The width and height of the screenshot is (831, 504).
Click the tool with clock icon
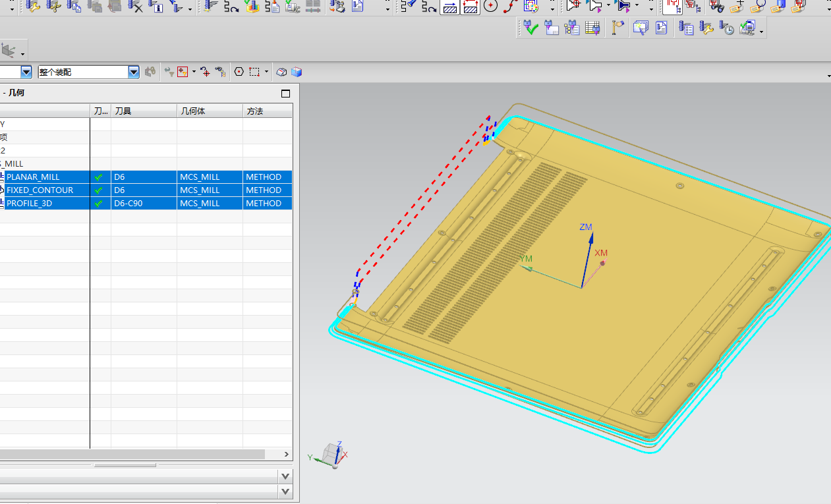[726, 28]
